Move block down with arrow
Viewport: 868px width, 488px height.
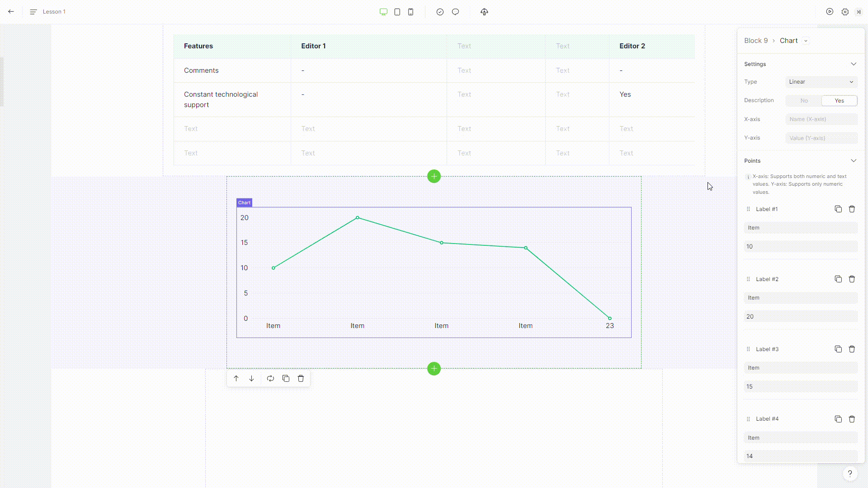pyautogui.click(x=251, y=379)
